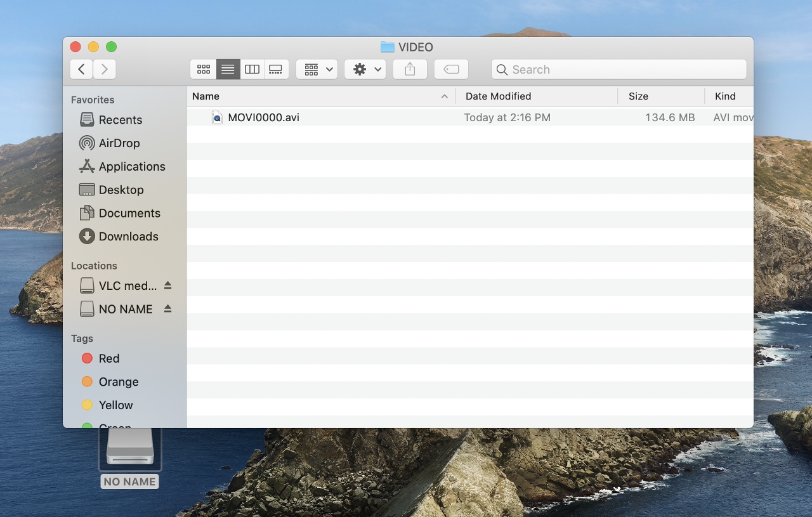
Task: Open Downloads folder in sidebar
Action: click(x=128, y=237)
